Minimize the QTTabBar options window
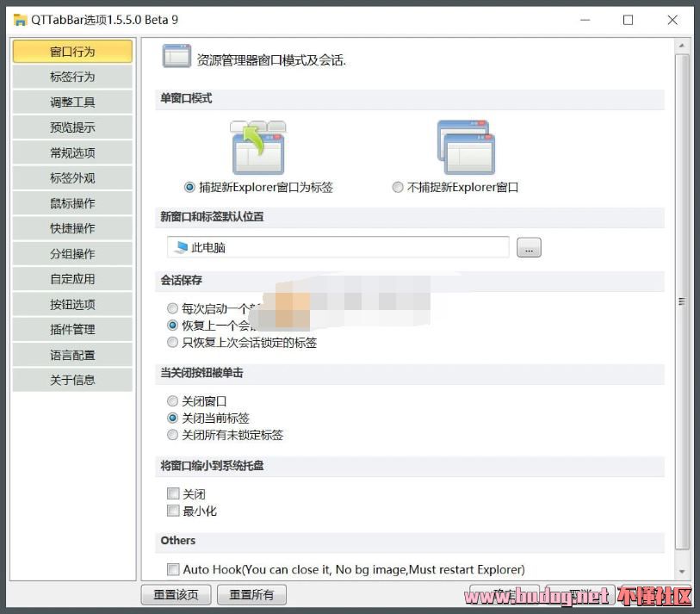 pyautogui.click(x=585, y=20)
